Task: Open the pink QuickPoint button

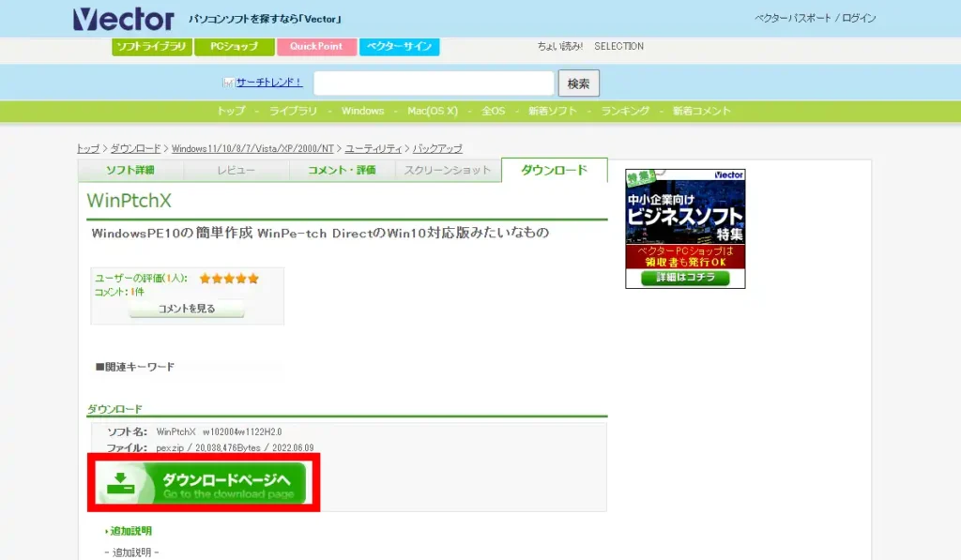Action: click(315, 46)
